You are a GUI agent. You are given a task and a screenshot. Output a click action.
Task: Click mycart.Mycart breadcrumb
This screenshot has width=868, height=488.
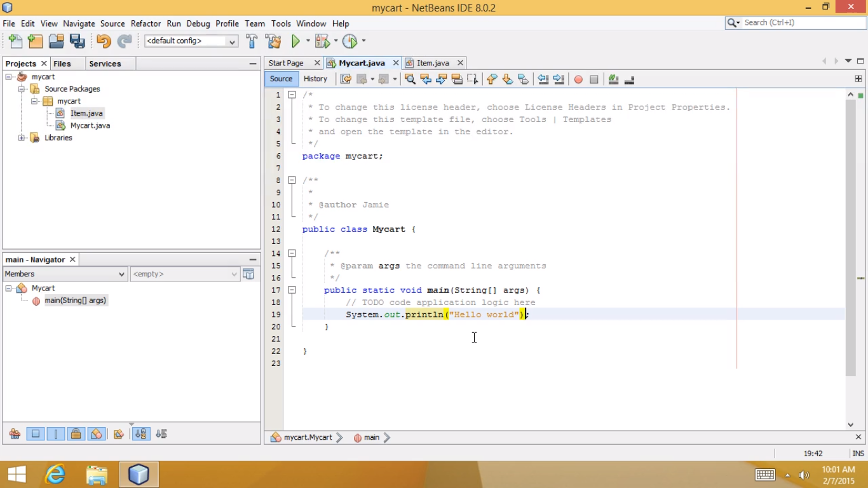point(308,437)
